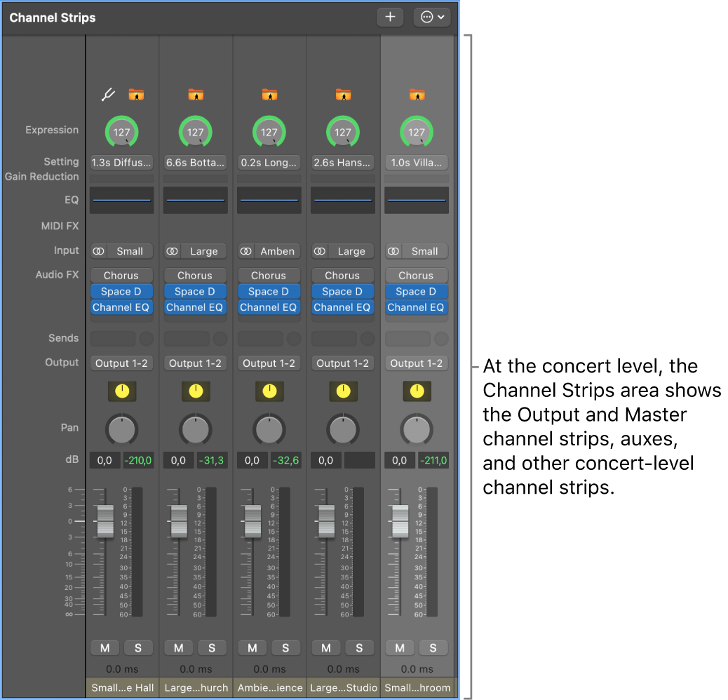Image resolution: width=728 pixels, height=700 pixels.
Task: Click the EQ display on Large Church strip
Action: (196, 200)
